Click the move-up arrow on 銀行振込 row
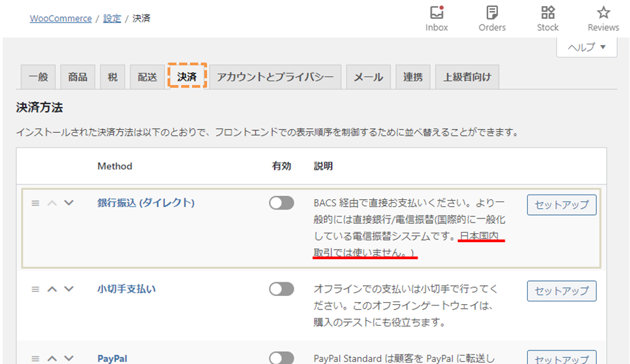630x364 pixels. click(52, 203)
